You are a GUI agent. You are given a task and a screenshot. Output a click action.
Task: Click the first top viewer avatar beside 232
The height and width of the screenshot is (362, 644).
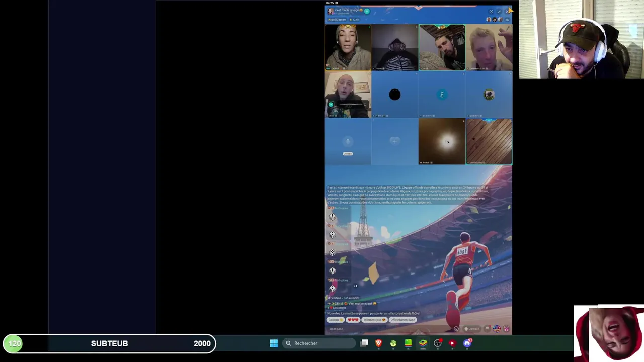(488, 20)
